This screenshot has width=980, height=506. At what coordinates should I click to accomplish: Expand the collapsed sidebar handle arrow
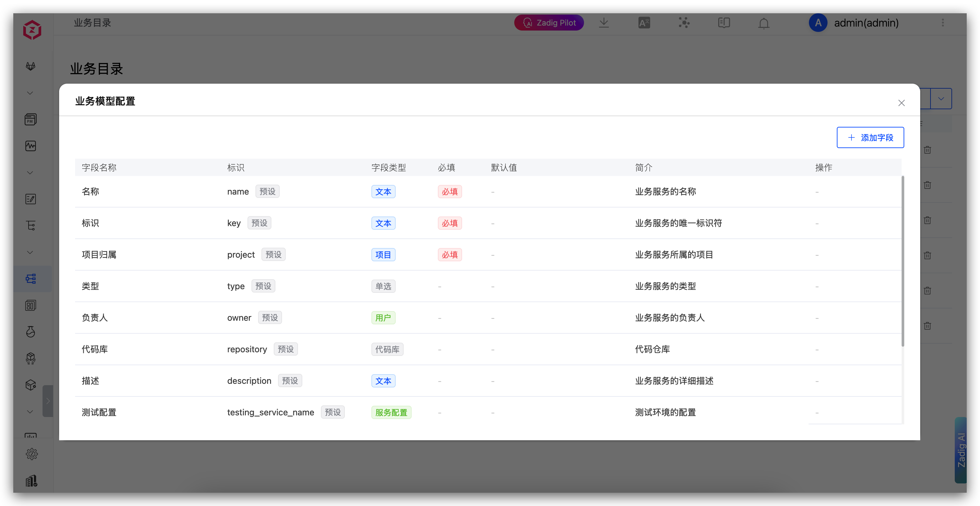[48, 401]
